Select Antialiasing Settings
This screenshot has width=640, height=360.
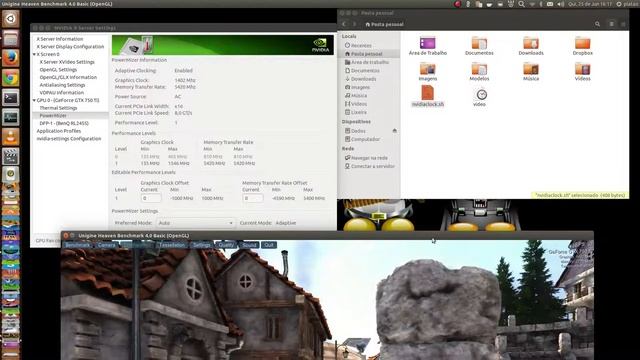point(62,85)
